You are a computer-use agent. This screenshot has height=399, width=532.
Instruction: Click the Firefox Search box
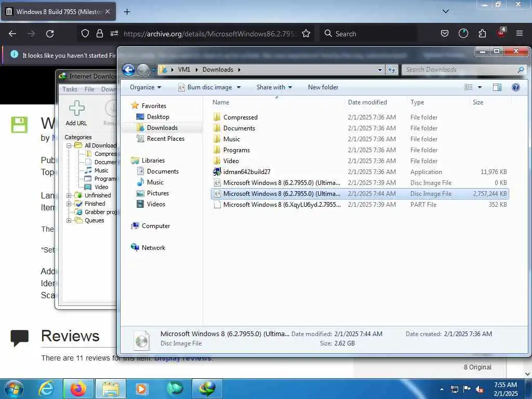click(368, 34)
